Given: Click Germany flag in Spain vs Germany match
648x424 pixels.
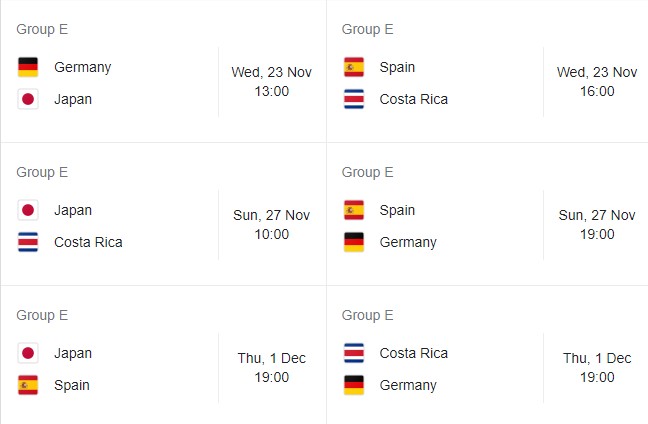Looking at the screenshot, I should [354, 242].
